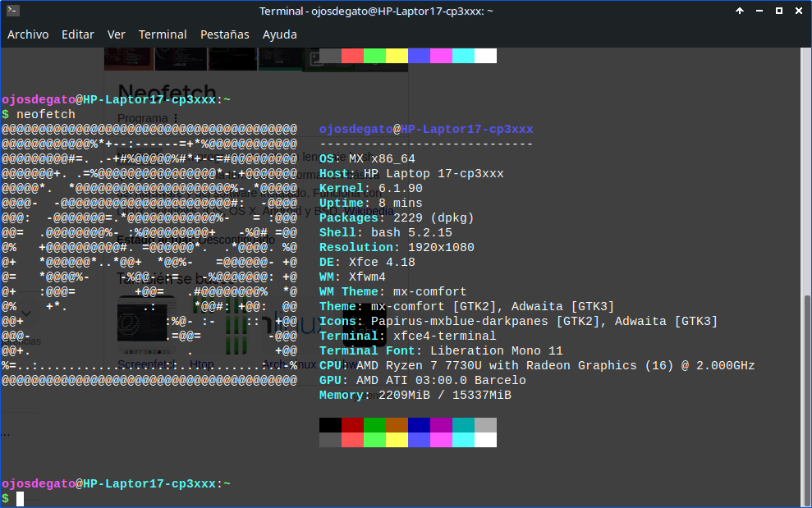Click the dark red swatch in lower palette
This screenshot has height=508, width=812.
353,425
